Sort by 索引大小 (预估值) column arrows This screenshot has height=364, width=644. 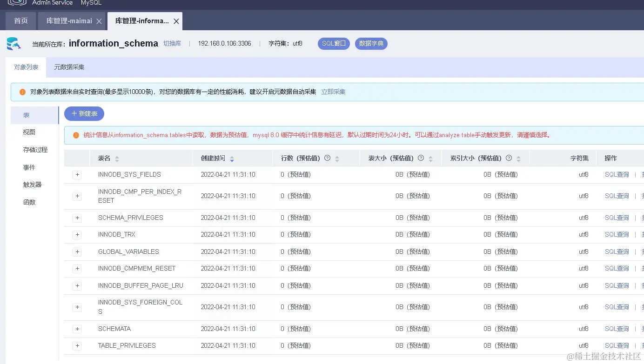[518, 159]
